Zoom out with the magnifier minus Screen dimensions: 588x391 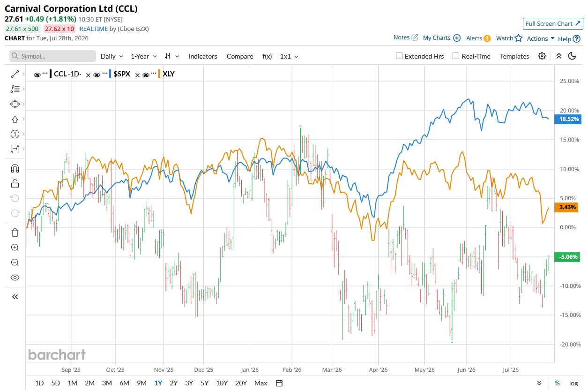[15, 263]
